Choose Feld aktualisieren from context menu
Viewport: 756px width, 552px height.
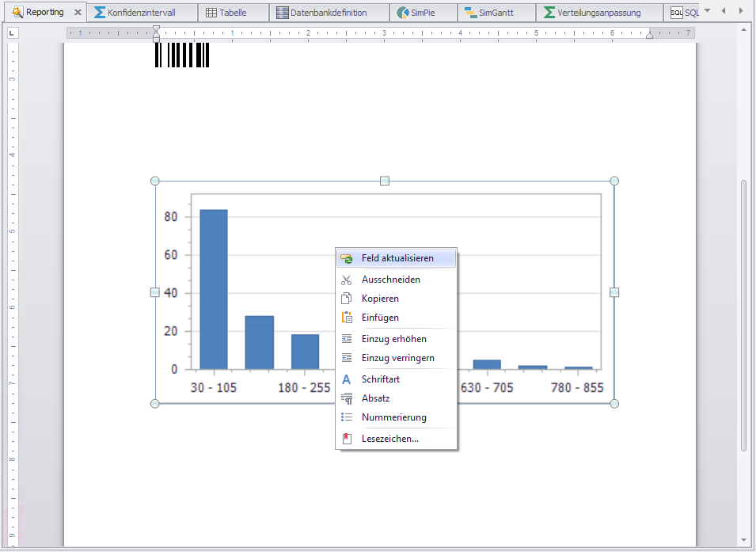396,258
